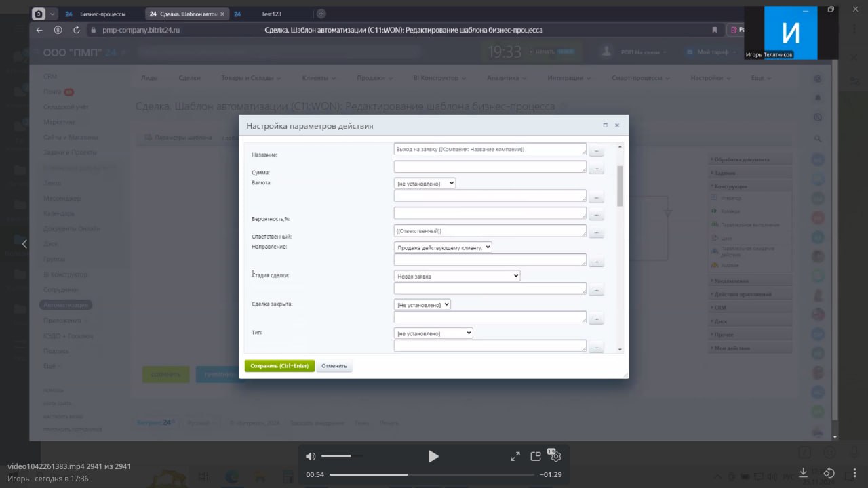Open value picker for Сумма field

coord(596,167)
